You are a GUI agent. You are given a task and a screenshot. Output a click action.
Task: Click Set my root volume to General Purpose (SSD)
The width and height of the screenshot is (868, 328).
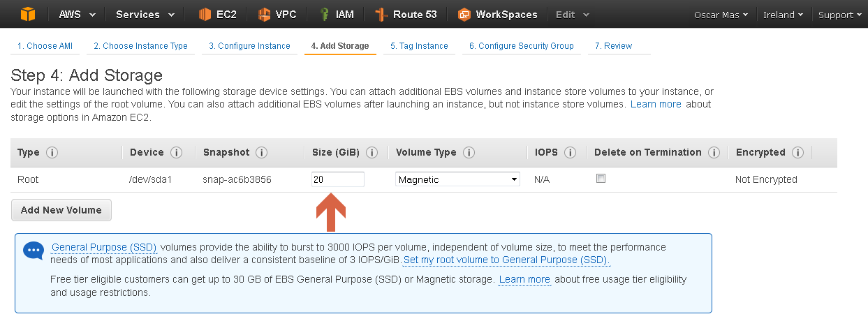[x=507, y=260]
